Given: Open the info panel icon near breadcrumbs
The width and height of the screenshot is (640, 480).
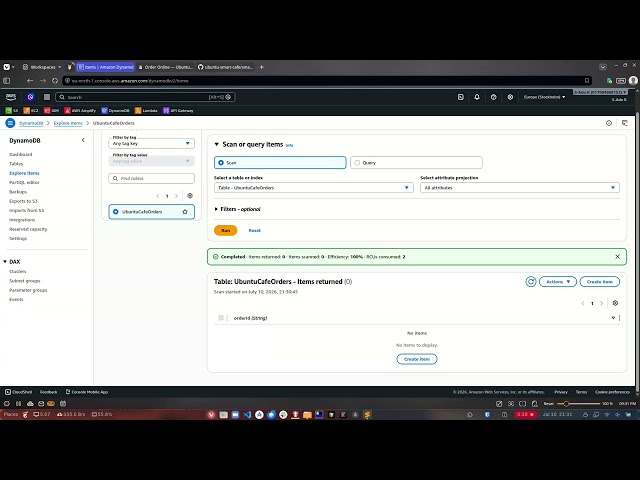Looking at the screenshot, I should (x=609, y=123).
